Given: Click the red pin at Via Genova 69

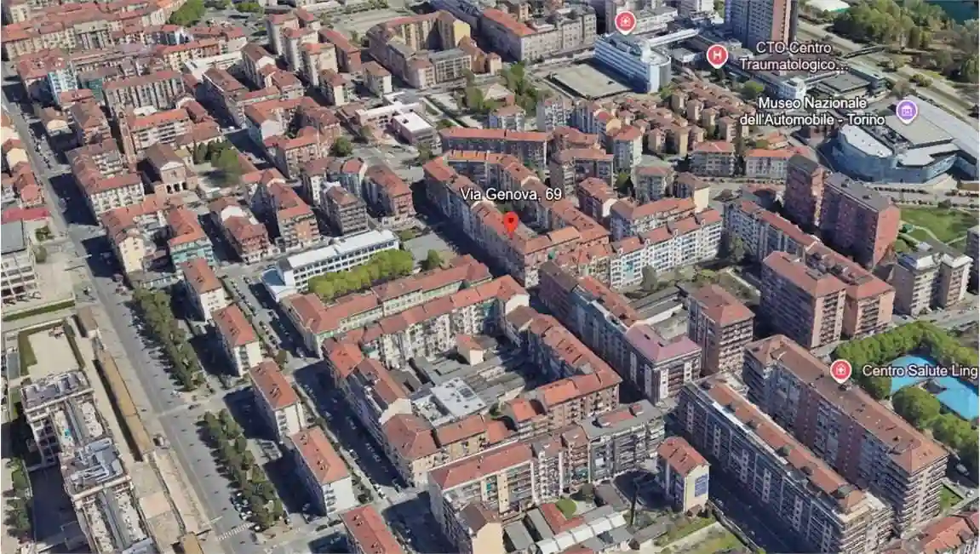Looking at the screenshot, I should click(x=510, y=222).
